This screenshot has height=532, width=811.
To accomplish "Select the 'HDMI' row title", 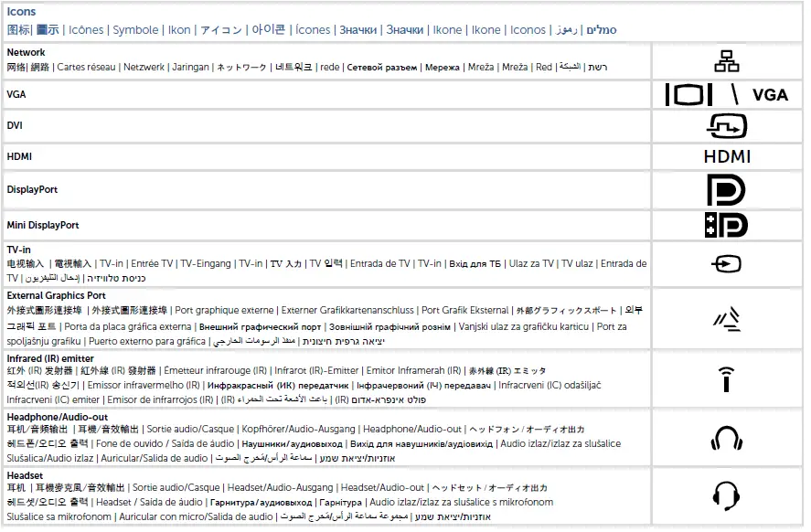I will click(x=19, y=157).
